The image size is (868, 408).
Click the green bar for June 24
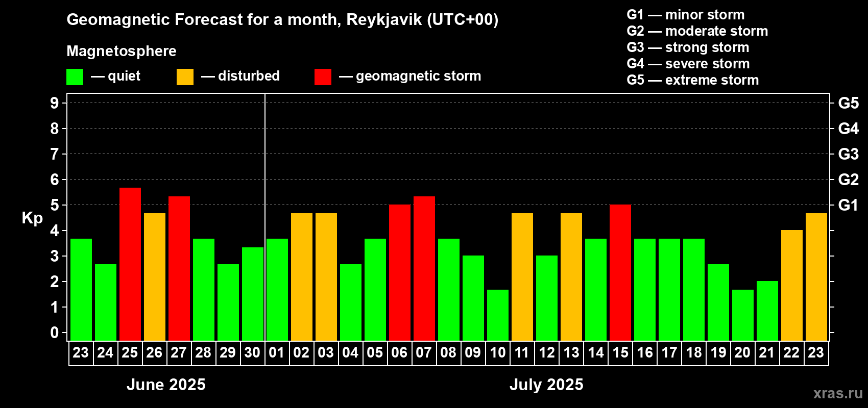point(106,302)
